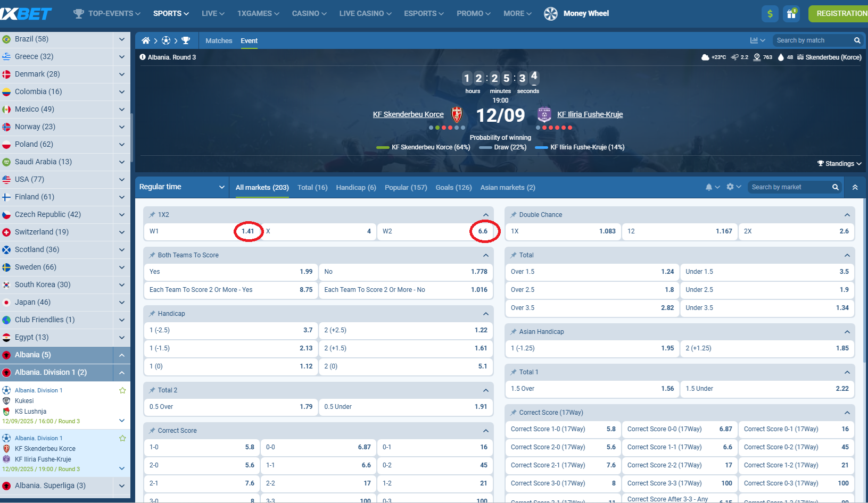Open the gift bonus icon

point(791,13)
